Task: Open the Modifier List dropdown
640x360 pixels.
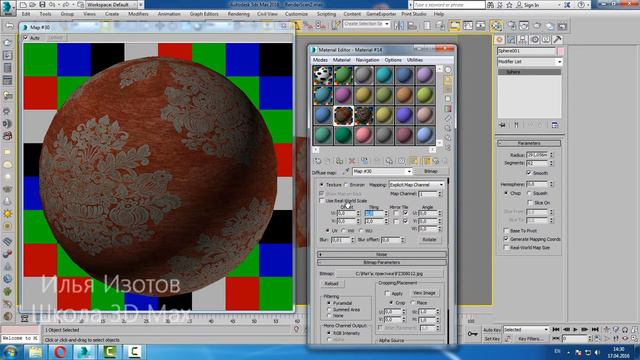Action: point(529,62)
